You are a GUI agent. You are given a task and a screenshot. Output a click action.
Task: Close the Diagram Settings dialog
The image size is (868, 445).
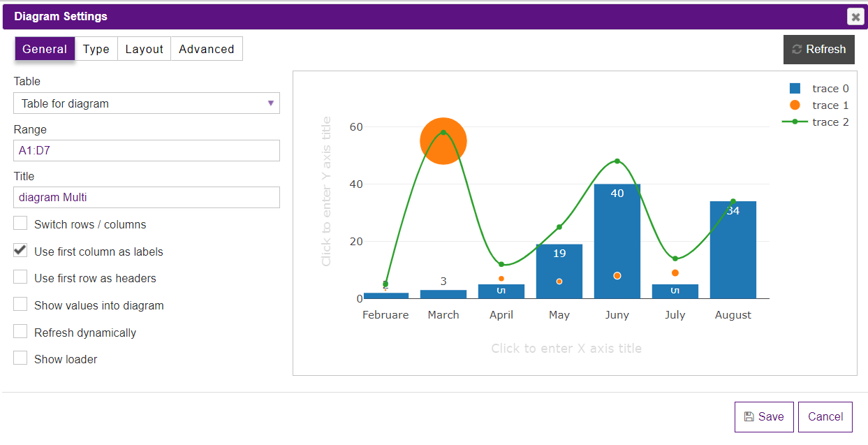click(x=855, y=17)
